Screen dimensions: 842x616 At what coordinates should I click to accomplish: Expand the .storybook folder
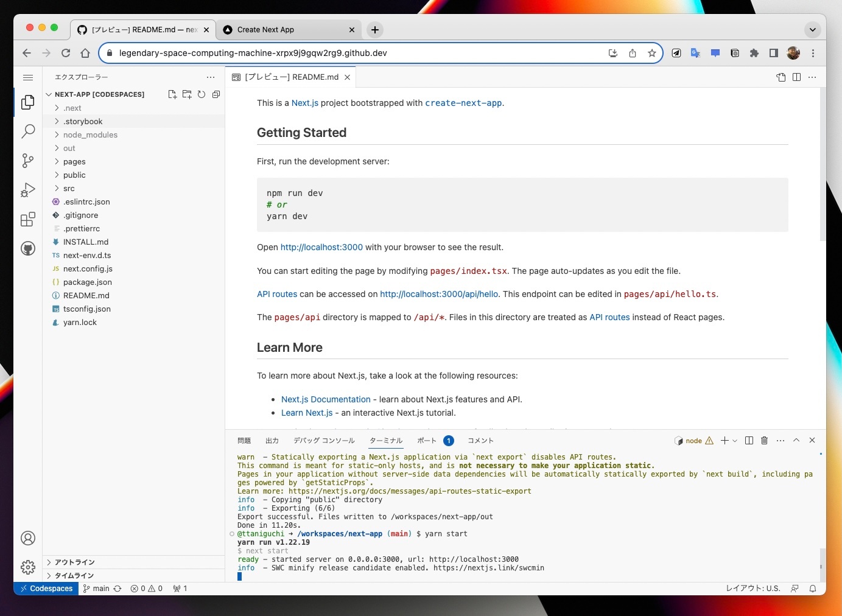pyautogui.click(x=134, y=122)
